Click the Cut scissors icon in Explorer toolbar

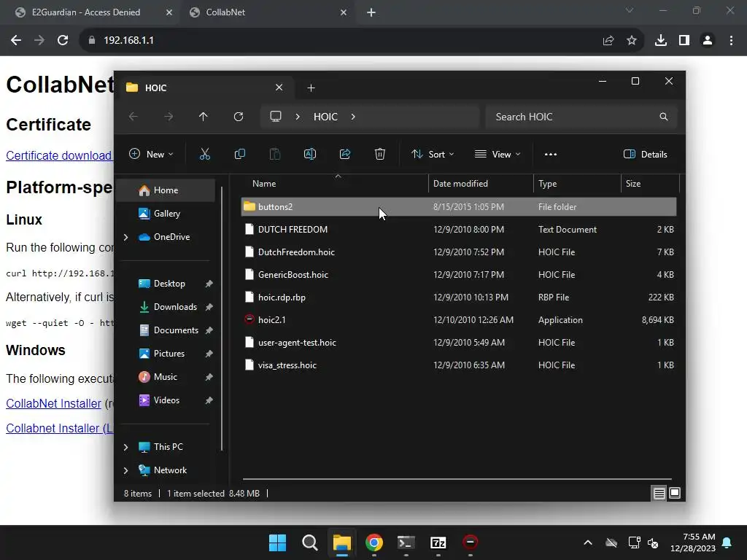pyautogui.click(x=204, y=154)
